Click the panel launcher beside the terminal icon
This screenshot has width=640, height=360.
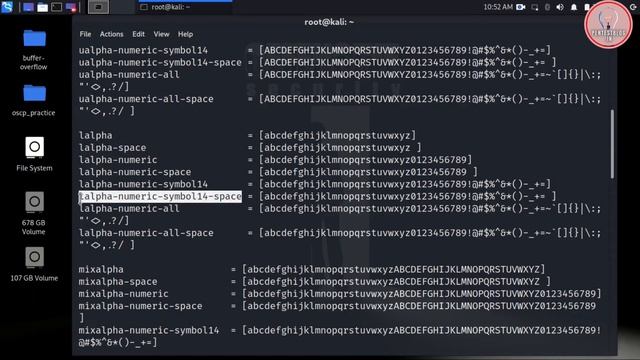(71, 7)
